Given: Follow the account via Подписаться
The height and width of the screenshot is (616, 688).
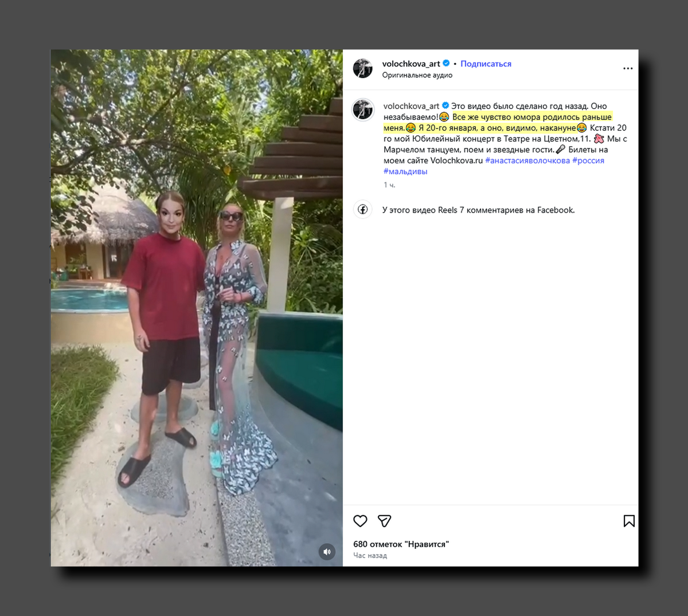Looking at the screenshot, I should (486, 64).
